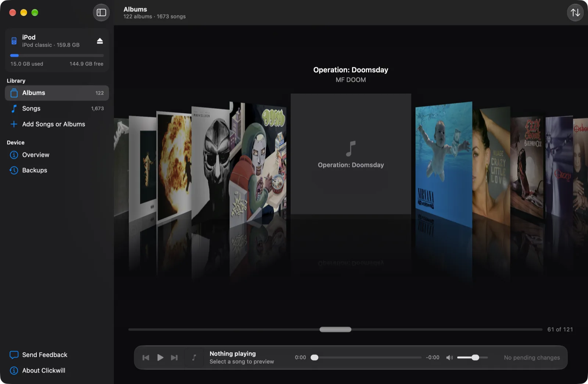The width and height of the screenshot is (588, 384).
Task: Click the Albums stack icon
Action: (14, 93)
